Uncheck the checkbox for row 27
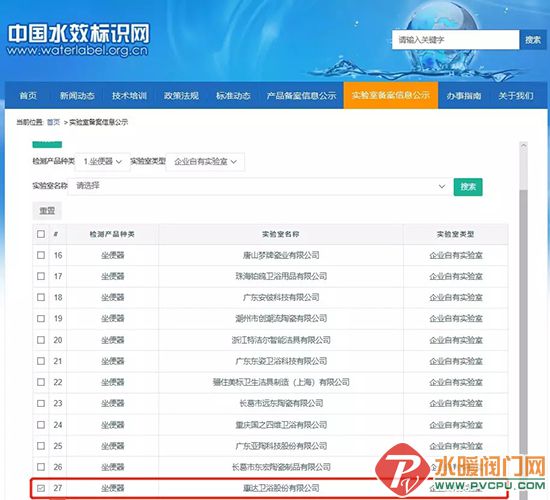This screenshot has height=500, width=550. tap(41, 488)
